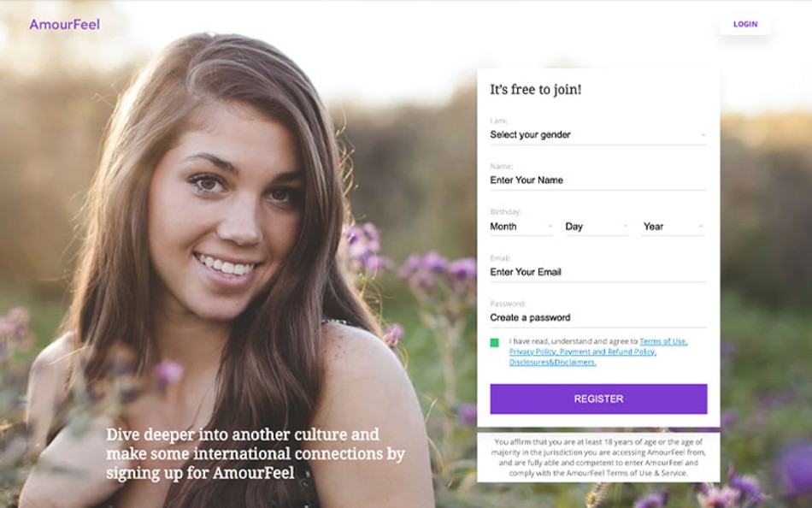This screenshot has height=508, width=812.
Task: Click the AmourFeel logo
Action: tap(64, 24)
